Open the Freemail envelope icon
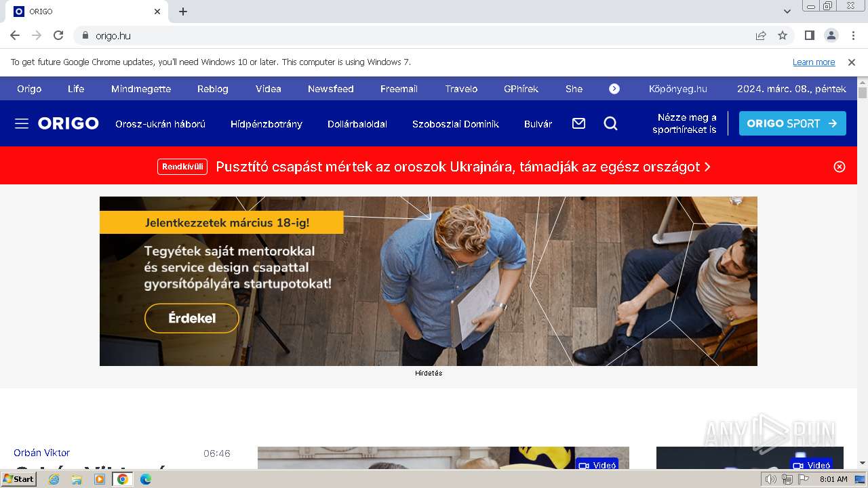This screenshot has height=488, width=868. (x=578, y=123)
